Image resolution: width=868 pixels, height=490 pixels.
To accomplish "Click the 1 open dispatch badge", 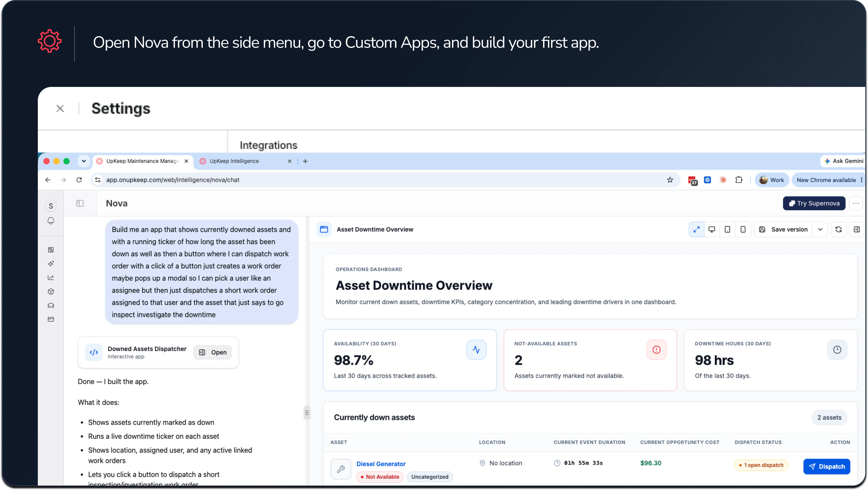I will tap(761, 465).
